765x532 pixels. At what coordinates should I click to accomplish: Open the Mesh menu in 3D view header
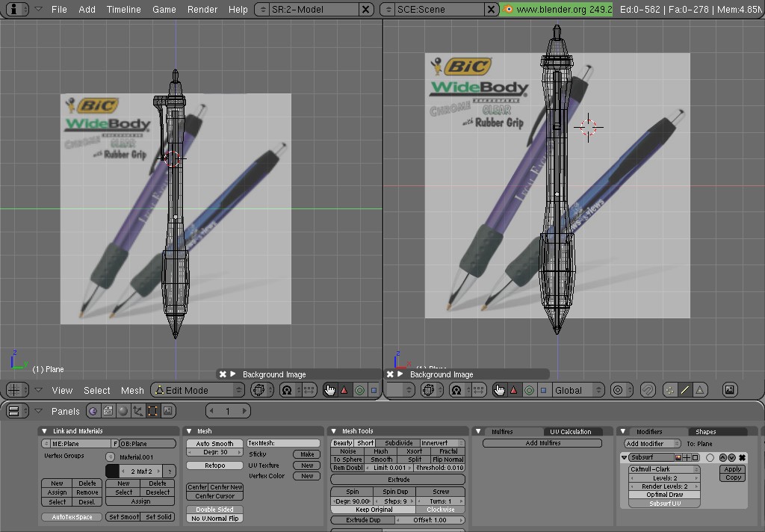132,391
